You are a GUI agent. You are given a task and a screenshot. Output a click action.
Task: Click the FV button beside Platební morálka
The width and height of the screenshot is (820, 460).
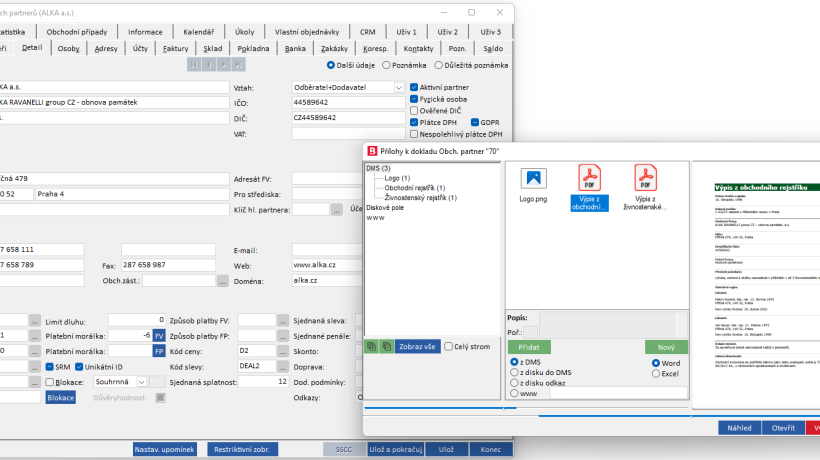coord(158,335)
